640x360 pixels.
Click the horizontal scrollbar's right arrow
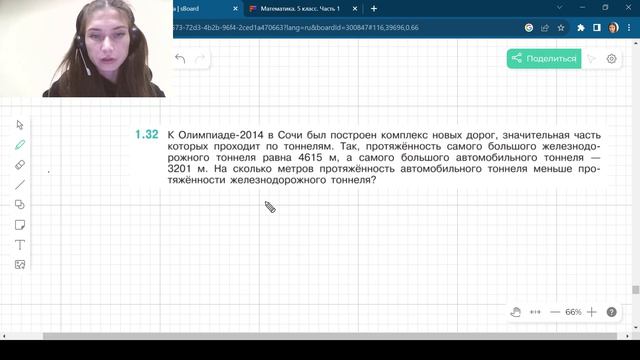tap(627, 336)
